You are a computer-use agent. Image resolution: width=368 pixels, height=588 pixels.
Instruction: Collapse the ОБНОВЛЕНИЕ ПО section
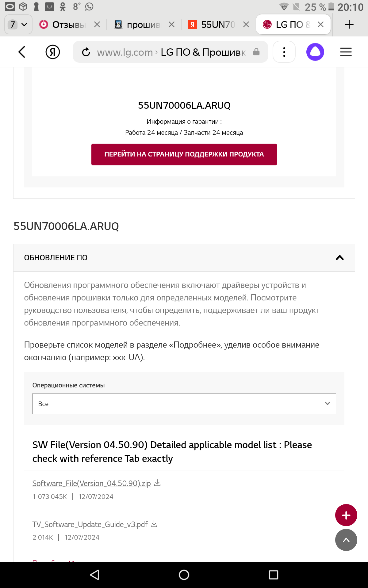(x=339, y=258)
